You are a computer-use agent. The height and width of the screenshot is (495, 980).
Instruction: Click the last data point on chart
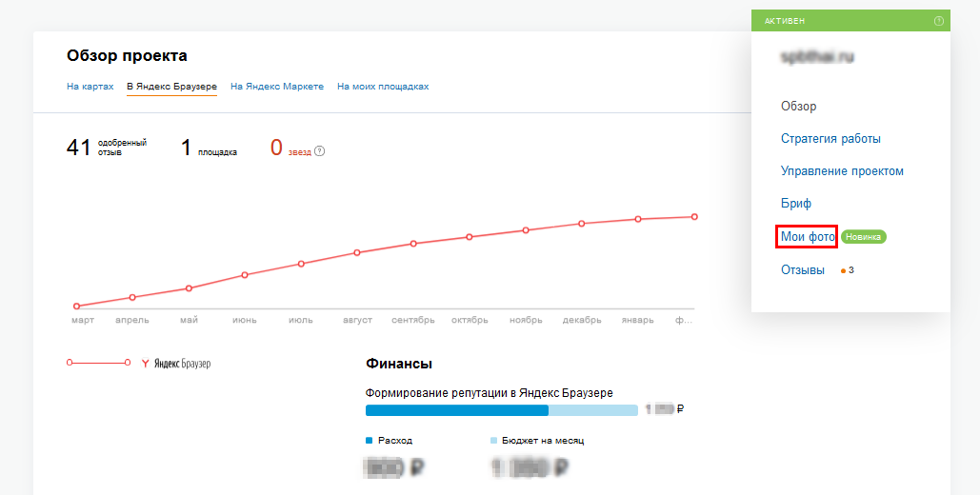tap(694, 217)
